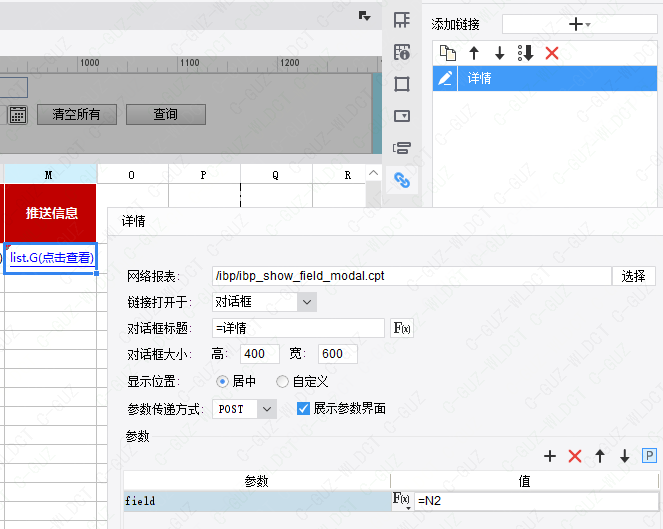Select the 详情 link list item

coord(545,78)
